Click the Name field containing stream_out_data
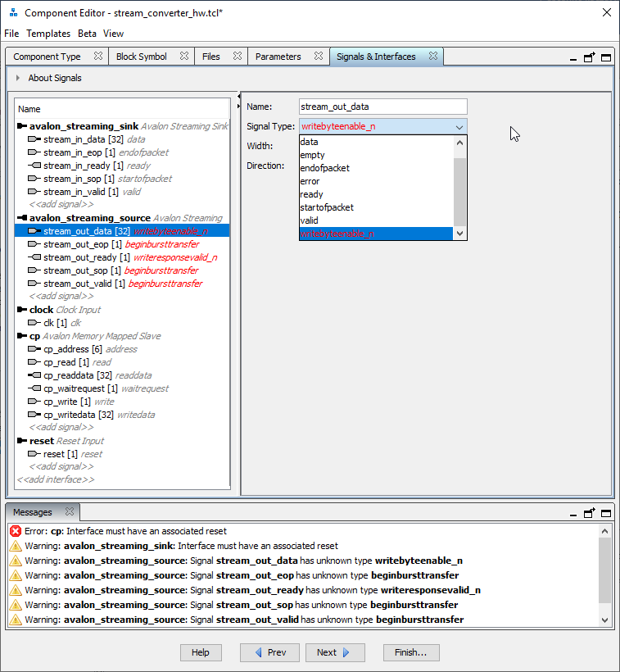This screenshot has height=672, width=620. [382, 107]
